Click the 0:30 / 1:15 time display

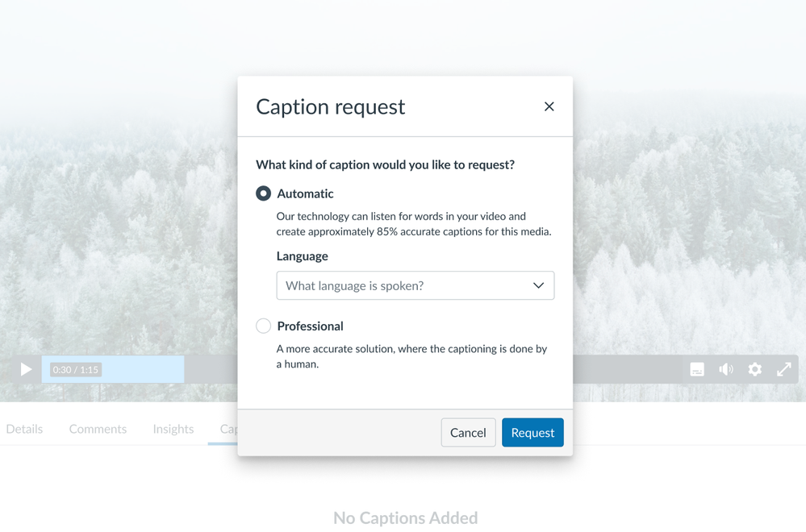click(76, 370)
